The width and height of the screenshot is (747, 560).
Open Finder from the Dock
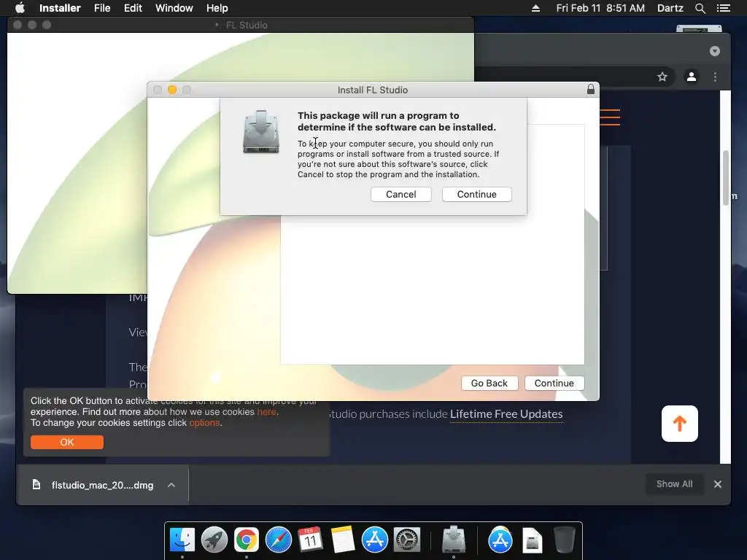pyautogui.click(x=182, y=540)
